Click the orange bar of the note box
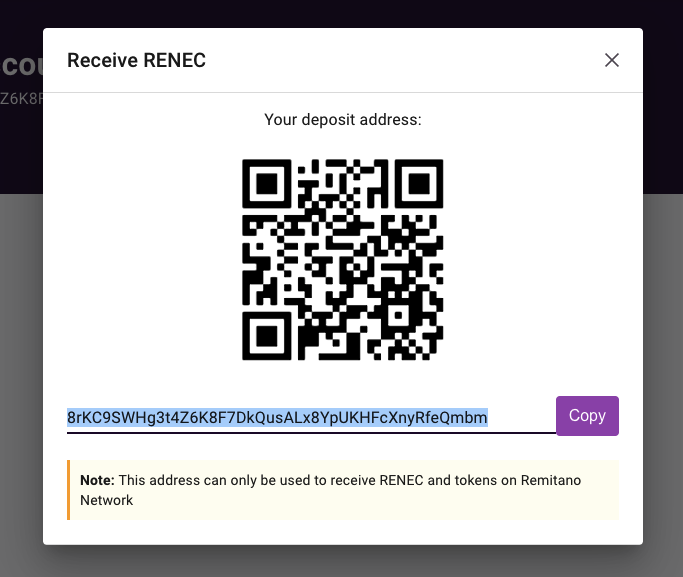Screen dimensions: 683x577 point(68,490)
